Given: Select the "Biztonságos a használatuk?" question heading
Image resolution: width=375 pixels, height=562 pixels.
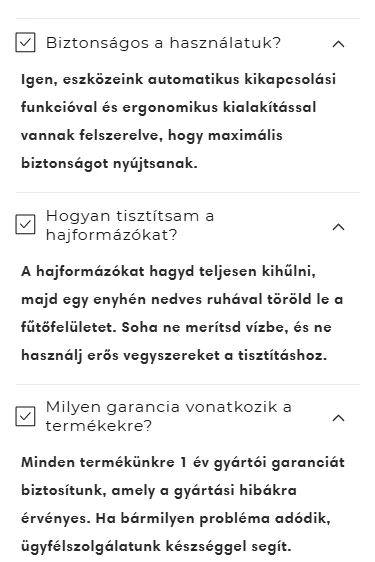Looking at the screenshot, I should 163,43.
